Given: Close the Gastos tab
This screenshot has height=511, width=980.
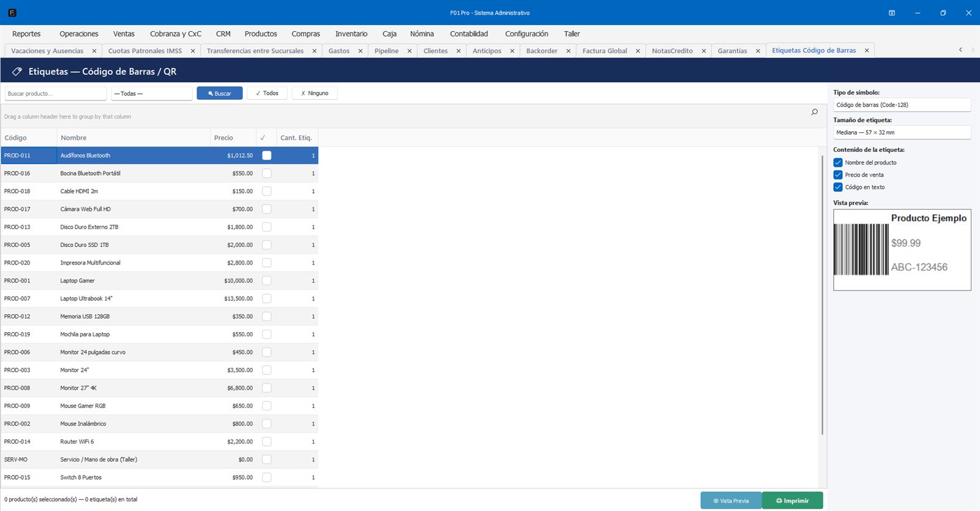Looking at the screenshot, I should (x=360, y=51).
